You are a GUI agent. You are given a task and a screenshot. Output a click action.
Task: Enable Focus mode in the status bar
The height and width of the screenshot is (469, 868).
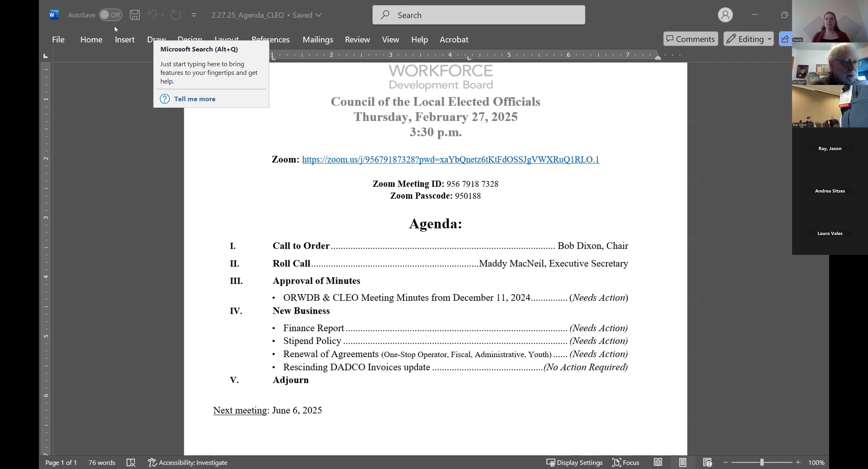point(626,462)
